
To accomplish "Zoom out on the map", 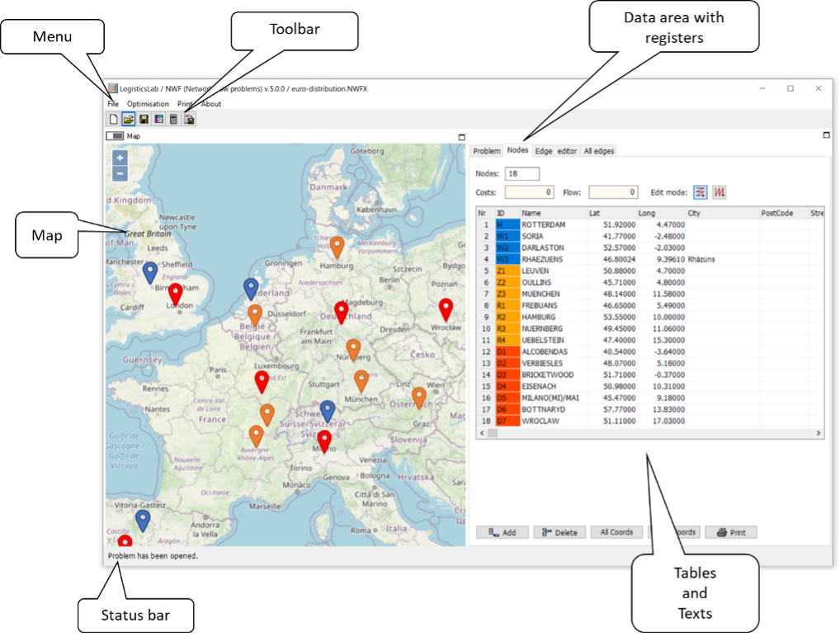I will tap(120, 173).
